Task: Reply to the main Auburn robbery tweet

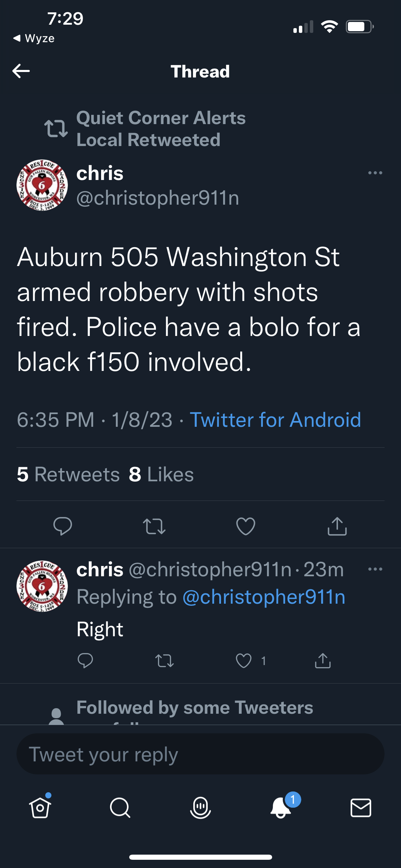Action: [63, 526]
